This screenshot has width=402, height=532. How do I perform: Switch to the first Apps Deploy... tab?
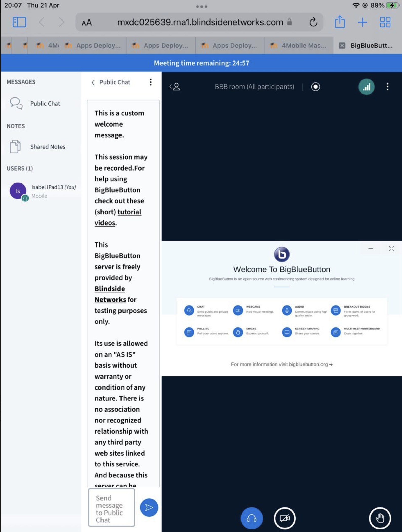tap(93, 45)
